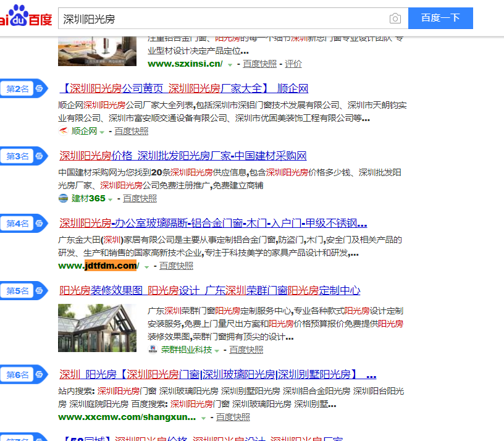Click the sunroom thumbnail in 荣群门窗 result

(x=97, y=328)
